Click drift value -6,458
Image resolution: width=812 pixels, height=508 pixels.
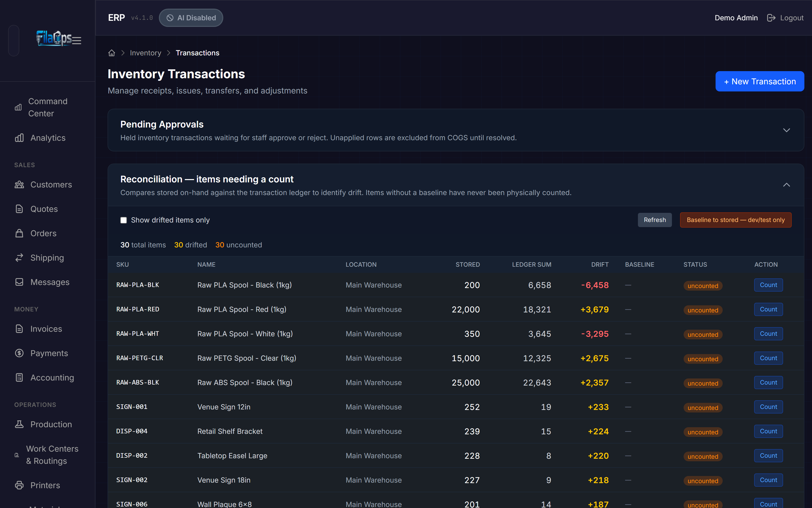click(x=595, y=285)
